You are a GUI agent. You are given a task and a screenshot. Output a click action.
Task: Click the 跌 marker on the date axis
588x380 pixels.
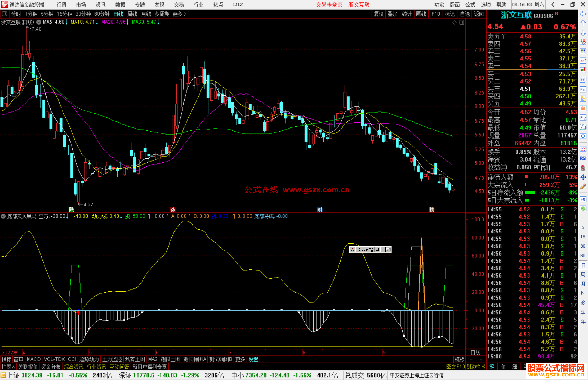tap(71, 209)
